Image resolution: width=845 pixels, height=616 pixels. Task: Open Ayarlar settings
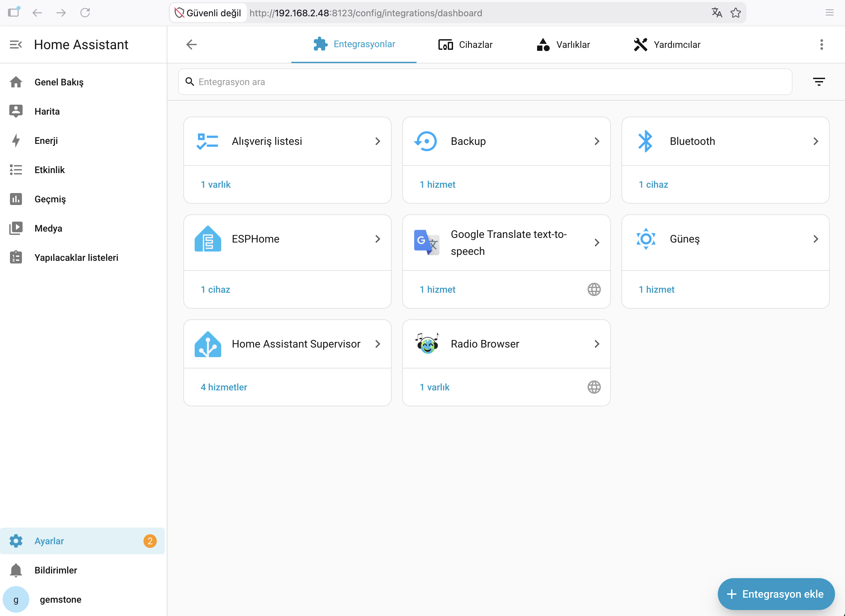[x=82, y=541]
